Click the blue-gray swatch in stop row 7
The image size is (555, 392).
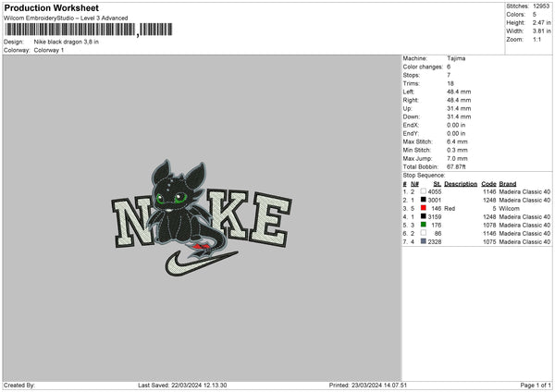pos(424,241)
